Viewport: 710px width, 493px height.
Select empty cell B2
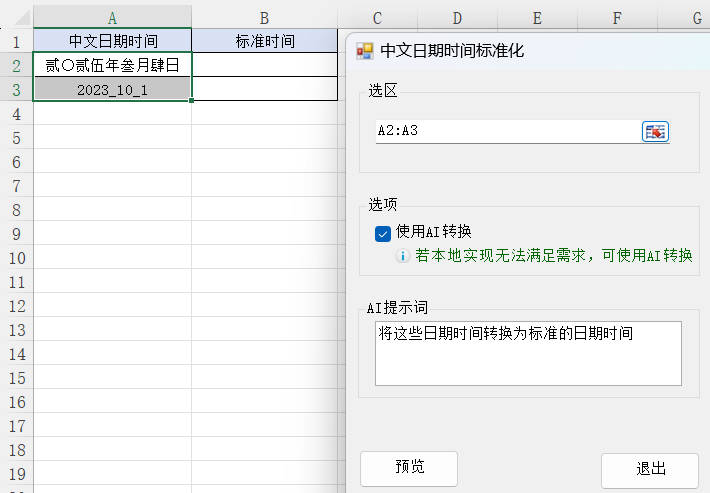click(x=264, y=65)
